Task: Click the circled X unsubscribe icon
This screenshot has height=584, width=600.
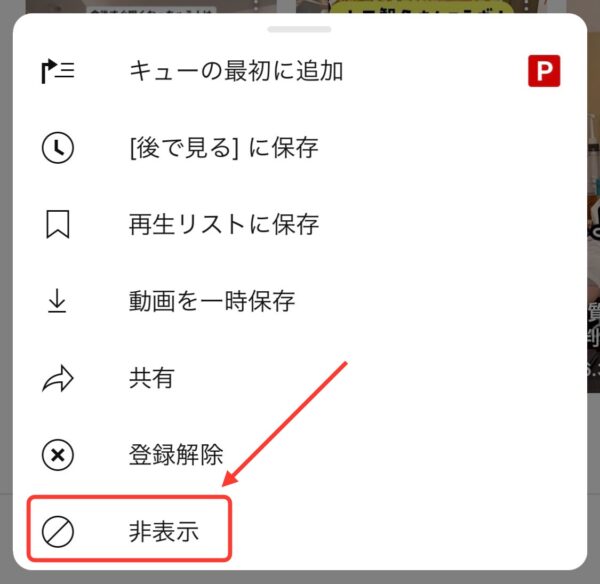Action: point(57,455)
